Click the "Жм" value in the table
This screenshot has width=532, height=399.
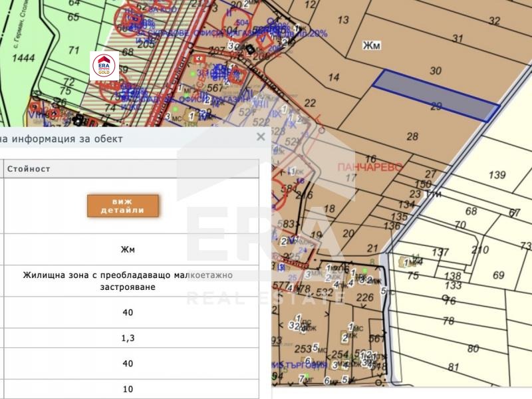coord(128,250)
